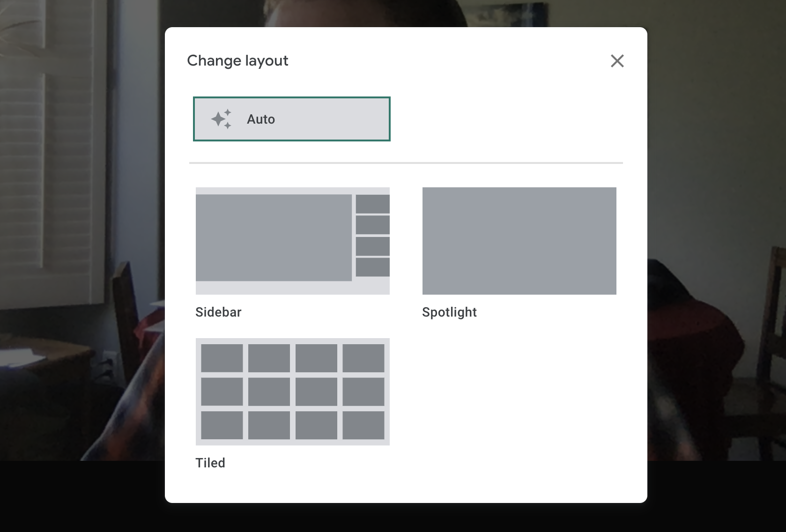Close the Change layout dialog
Image resolution: width=786 pixels, height=532 pixels.
(617, 61)
